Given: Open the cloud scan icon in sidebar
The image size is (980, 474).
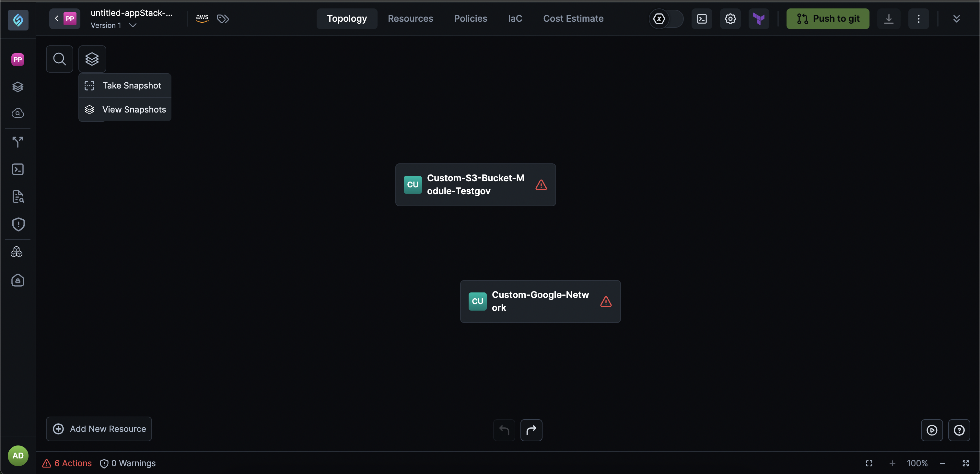Looking at the screenshot, I should point(18,113).
